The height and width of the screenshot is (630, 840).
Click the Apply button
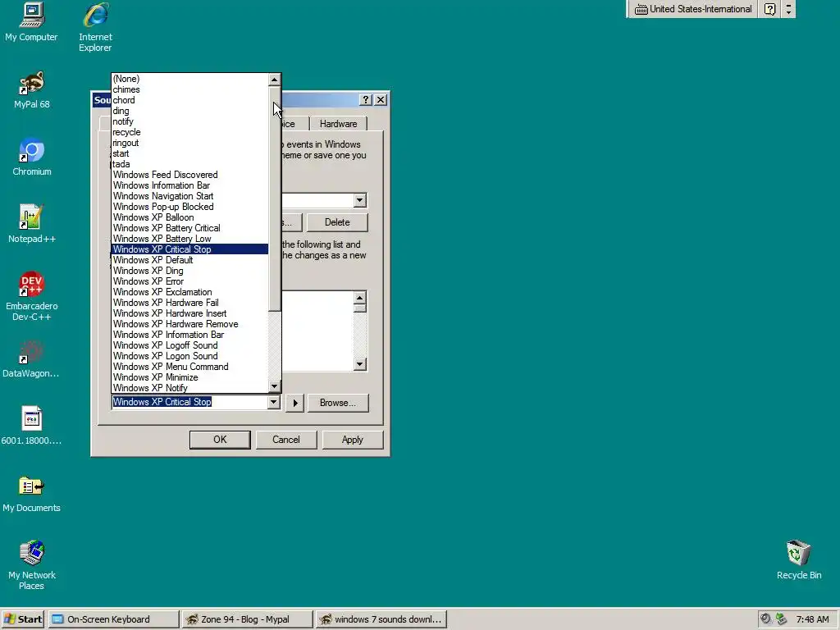353,440
